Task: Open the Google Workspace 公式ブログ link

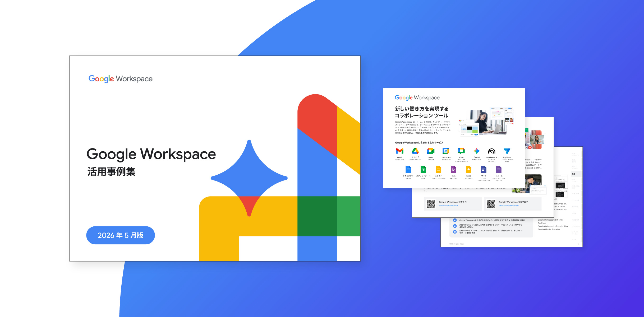Action: pyautogui.click(x=513, y=204)
